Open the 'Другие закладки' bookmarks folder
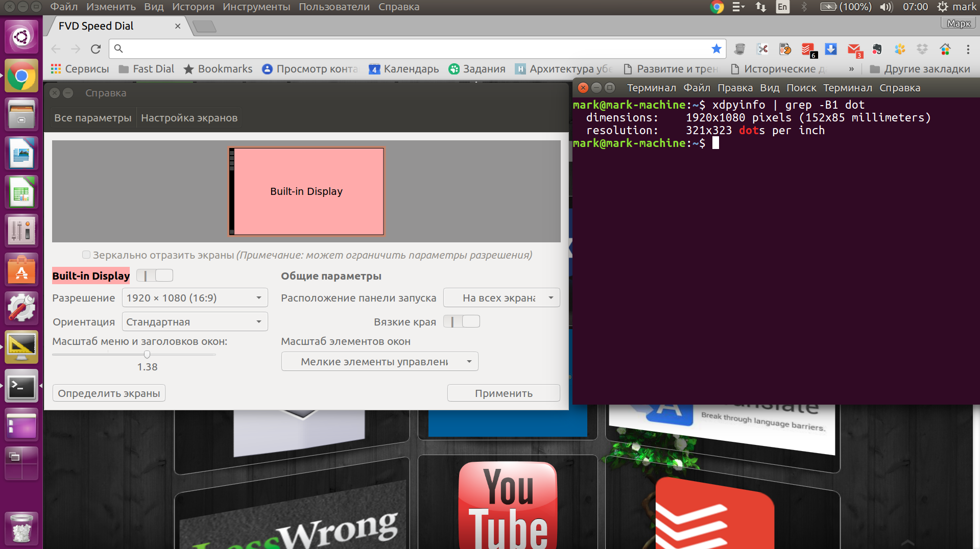This screenshot has height=549, width=980. [920, 69]
